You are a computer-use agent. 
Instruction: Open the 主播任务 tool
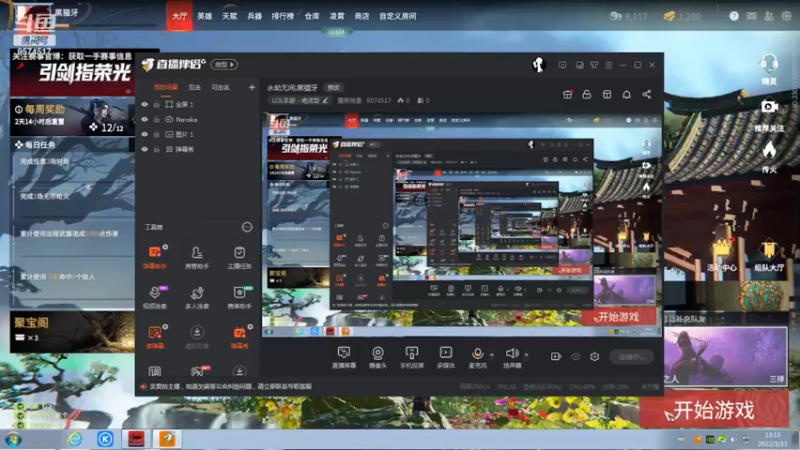(x=239, y=257)
